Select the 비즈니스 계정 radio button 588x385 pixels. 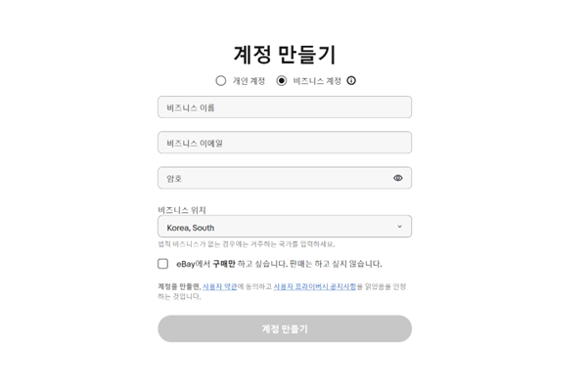coord(282,81)
